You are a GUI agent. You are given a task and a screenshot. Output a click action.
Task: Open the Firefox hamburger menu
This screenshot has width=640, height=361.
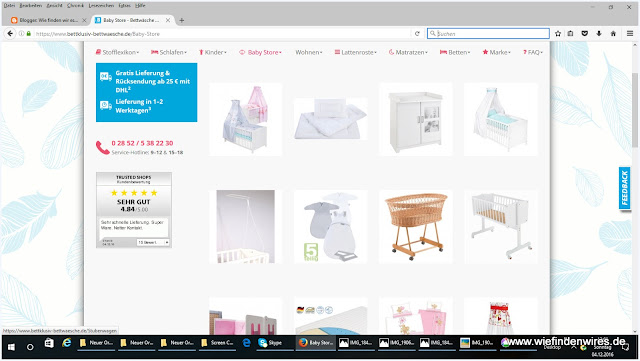coord(630,33)
